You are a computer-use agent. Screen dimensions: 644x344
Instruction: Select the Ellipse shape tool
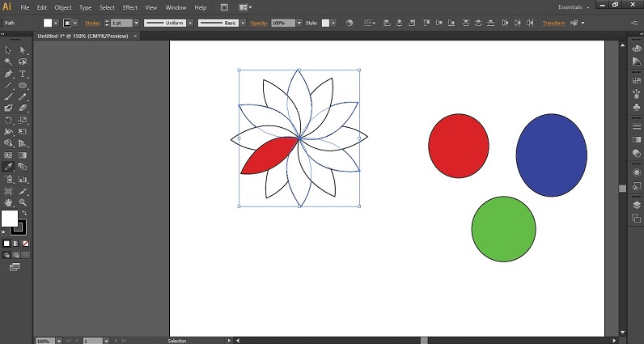[x=23, y=85]
